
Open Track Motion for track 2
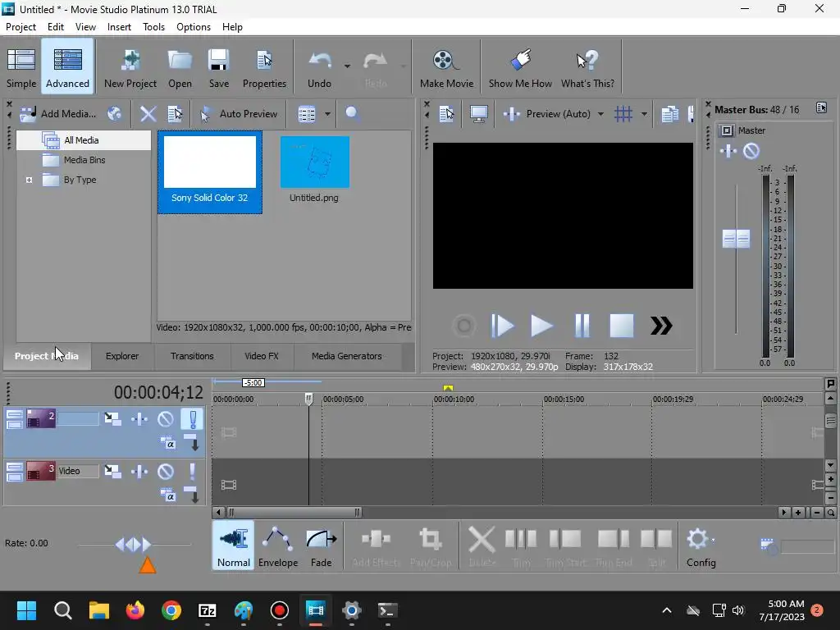tap(112, 419)
